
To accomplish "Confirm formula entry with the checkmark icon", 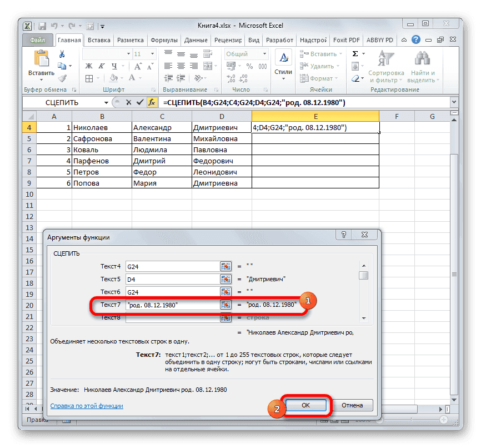I will coord(139,102).
